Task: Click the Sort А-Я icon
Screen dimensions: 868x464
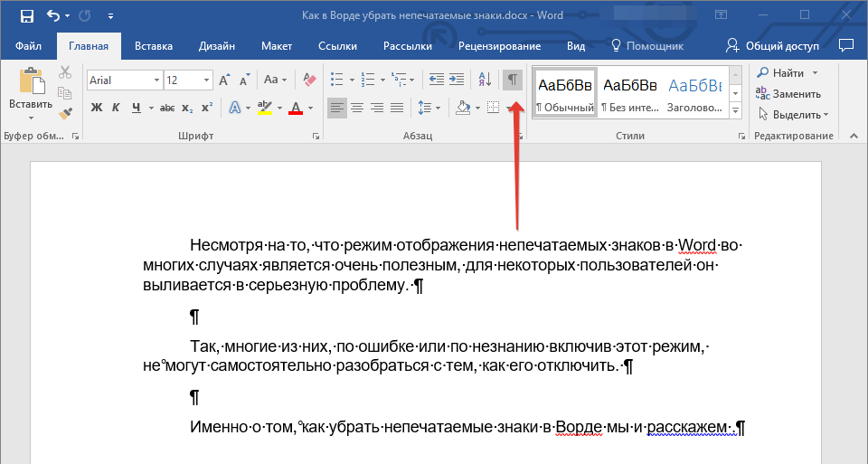Action: 484,80
